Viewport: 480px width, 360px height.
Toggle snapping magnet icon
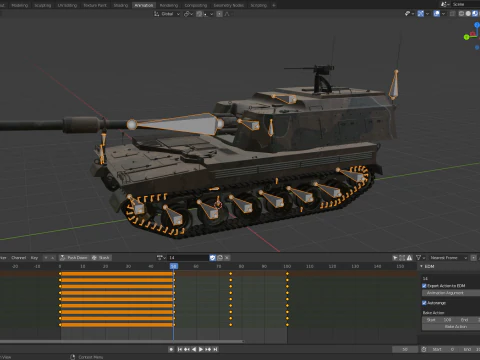click(x=199, y=14)
